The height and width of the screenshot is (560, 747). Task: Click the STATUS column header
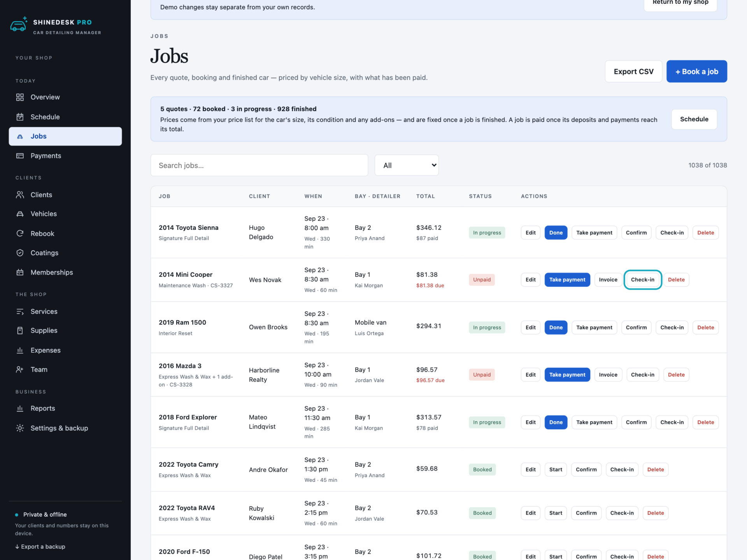tap(480, 196)
